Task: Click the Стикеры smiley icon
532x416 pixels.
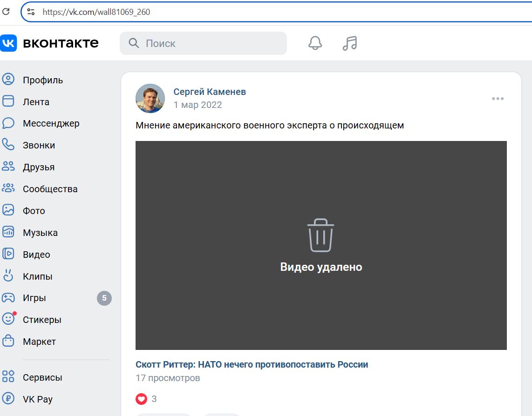Action: (8, 319)
